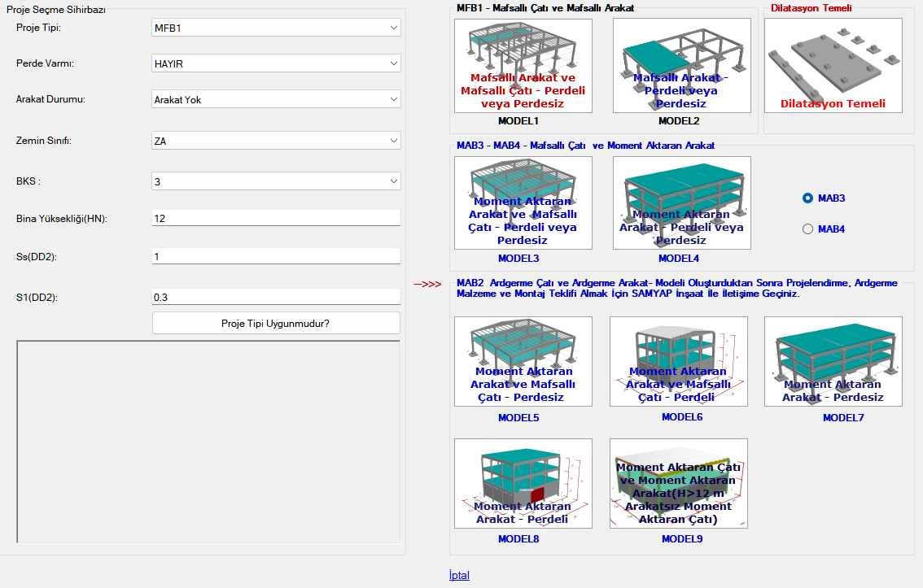Open the Proje Tipi dropdown

[276, 28]
